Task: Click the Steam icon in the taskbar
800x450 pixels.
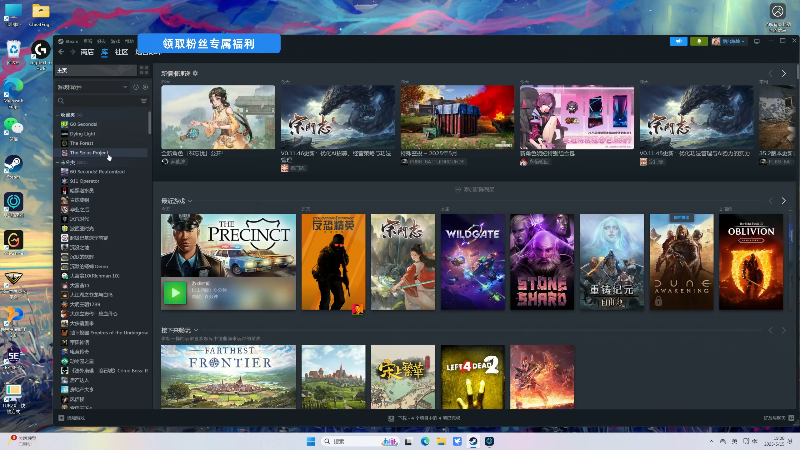Action: [x=473, y=441]
